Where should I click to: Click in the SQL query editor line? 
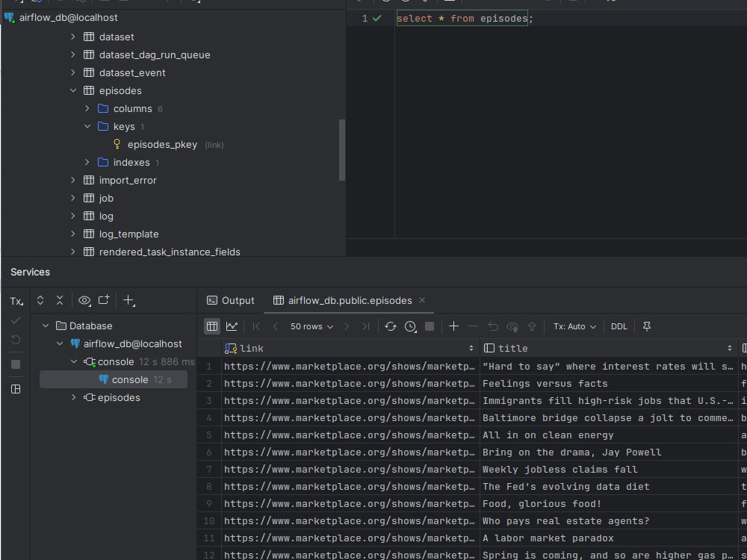click(465, 19)
